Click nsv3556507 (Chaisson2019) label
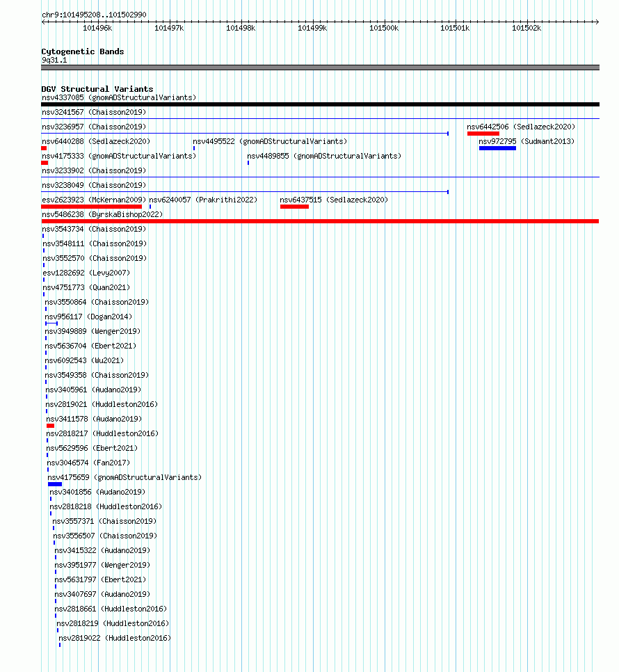 [x=105, y=535]
